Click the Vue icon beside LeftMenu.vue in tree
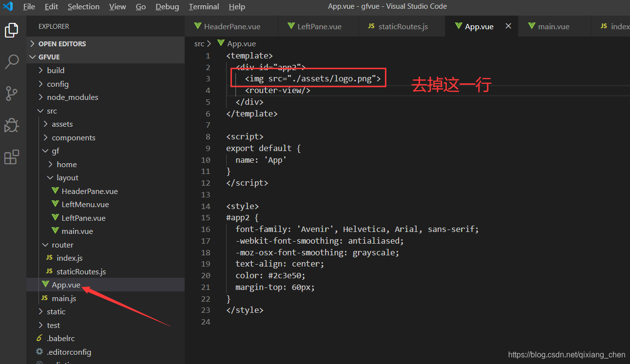The image size is (630, 364). (55, 205)
